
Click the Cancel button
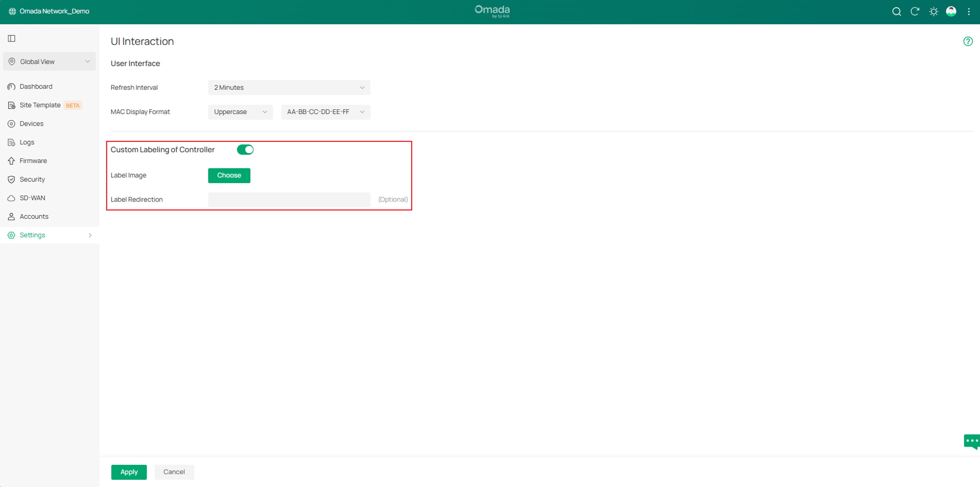(174, 472)
